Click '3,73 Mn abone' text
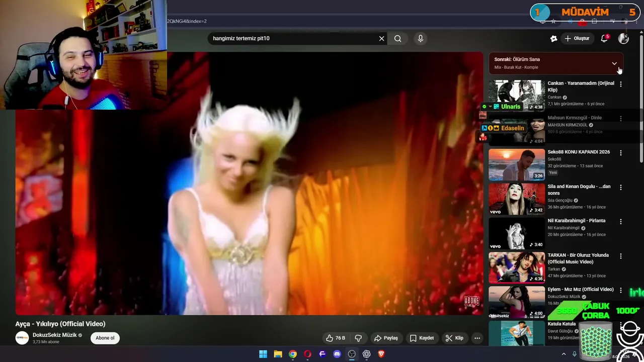This screenshot has height=362, width=644. tap(46, 342)
